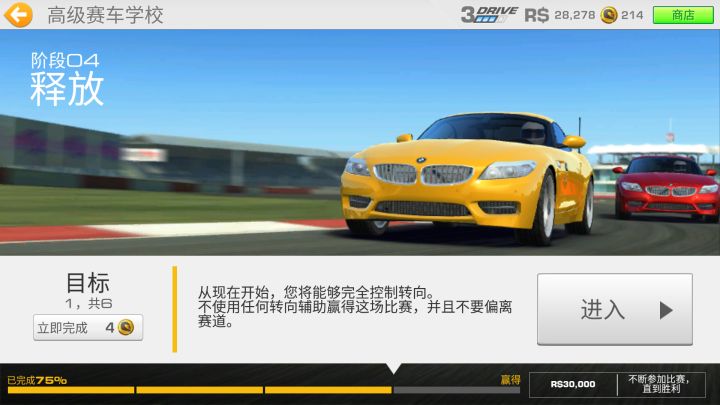Open the 3 DRIVE points indicator

point(489,15)
